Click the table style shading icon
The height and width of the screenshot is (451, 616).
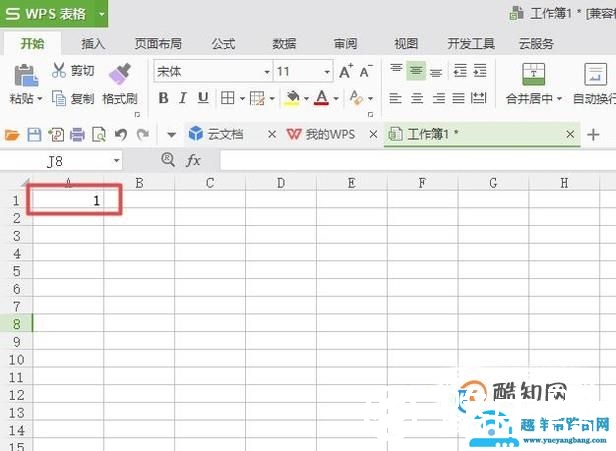click(257, 98)
